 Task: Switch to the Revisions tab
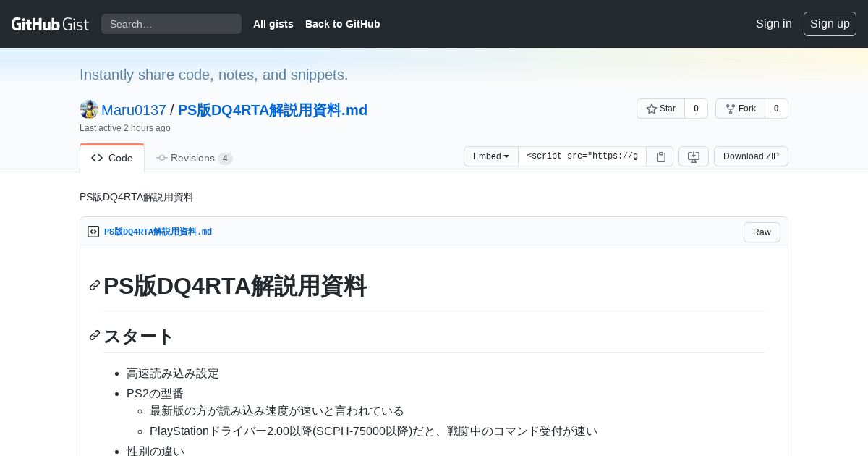coord(194,158)
